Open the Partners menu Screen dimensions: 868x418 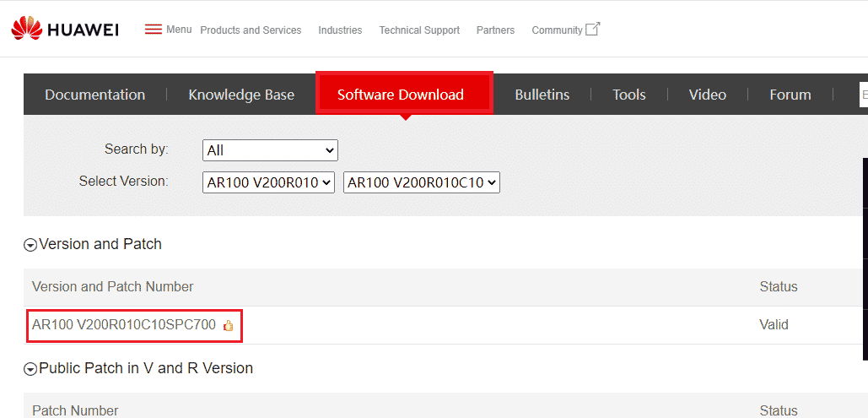495,30
